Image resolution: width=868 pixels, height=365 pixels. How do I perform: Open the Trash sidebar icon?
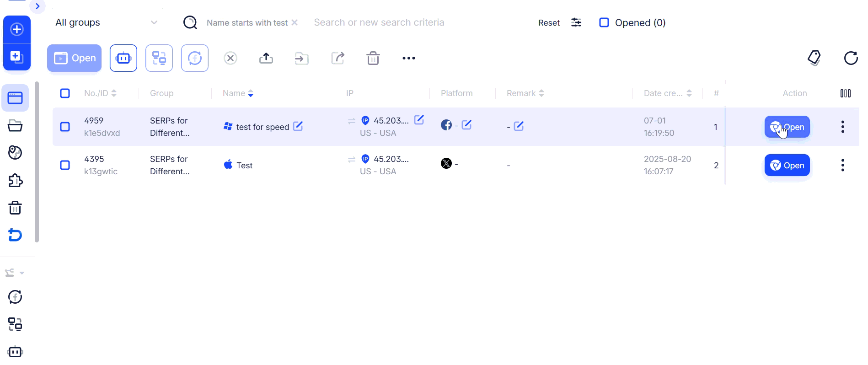coord(15,208)
